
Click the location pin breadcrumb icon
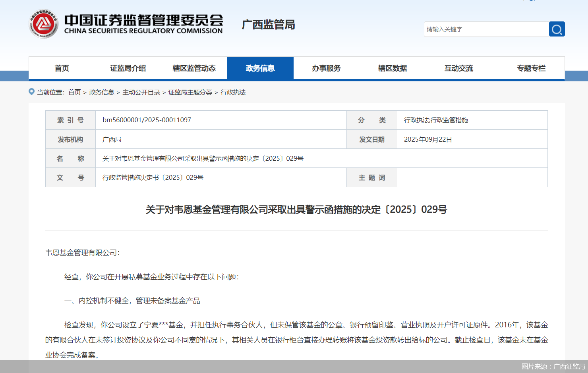click(x=31, y=92)
